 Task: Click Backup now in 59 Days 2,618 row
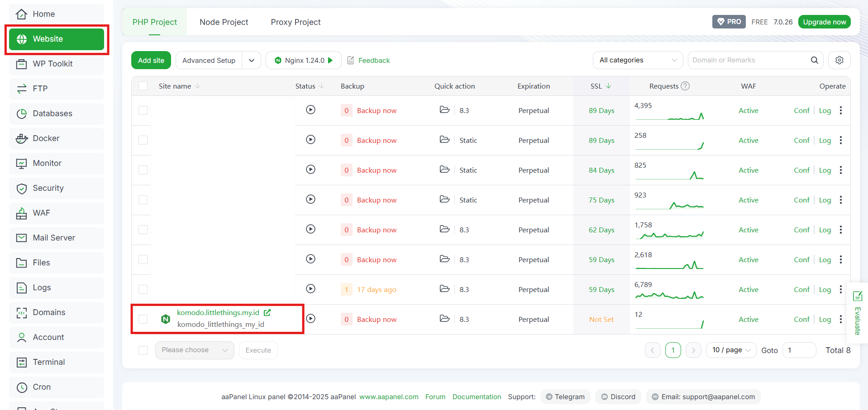[x=377, y=259]
